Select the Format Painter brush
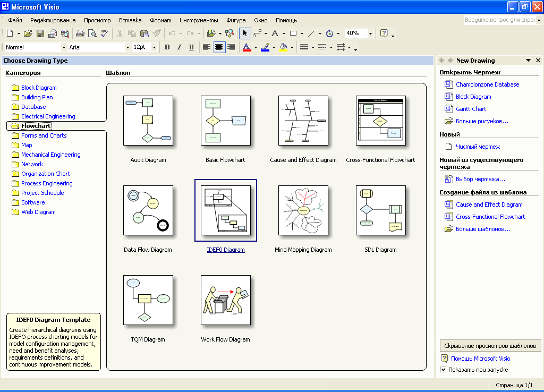This screenshot has height=392, width=544. click(x=157, y=33)
